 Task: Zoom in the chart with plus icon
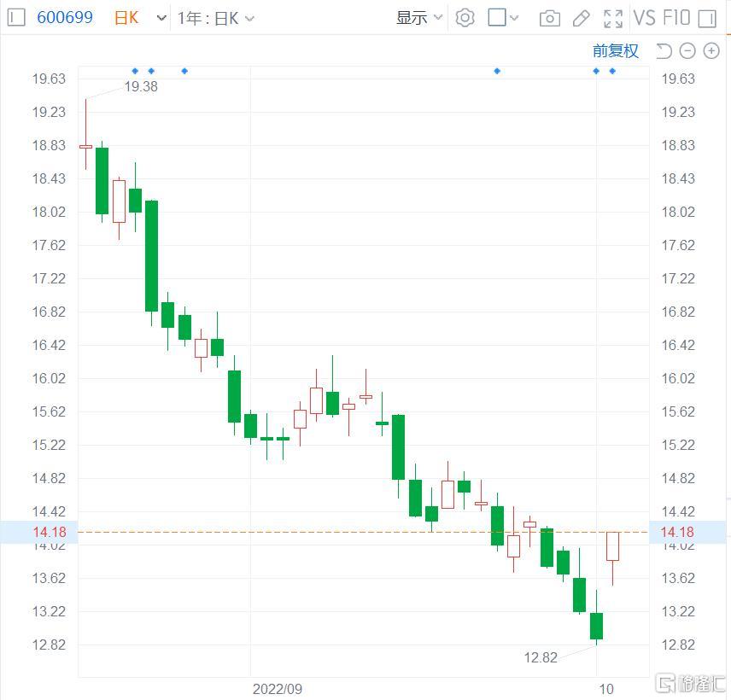(711, 51)
